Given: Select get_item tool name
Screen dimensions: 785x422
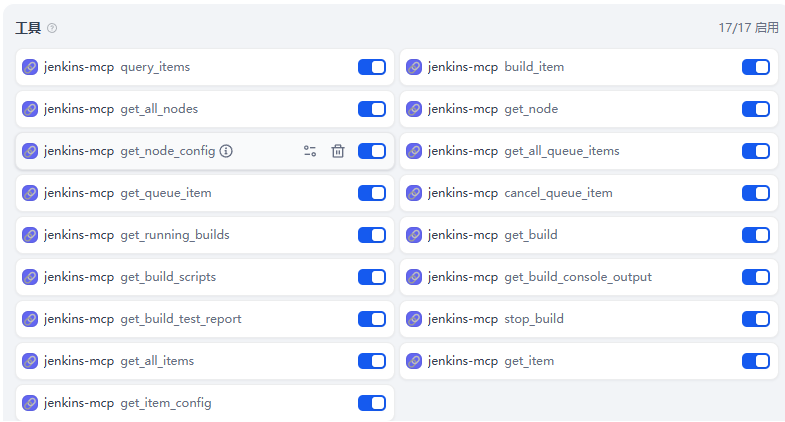Looking at the screenshot, I should click(529, 361).
